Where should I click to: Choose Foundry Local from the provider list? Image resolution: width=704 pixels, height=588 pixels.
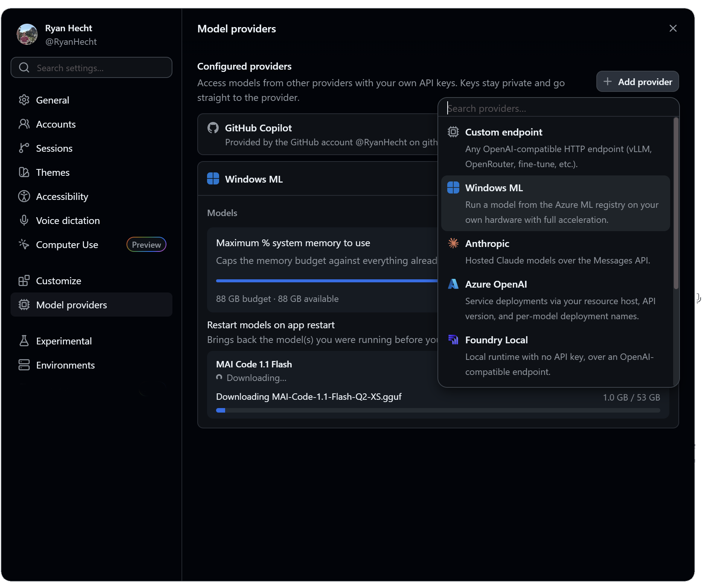coord(556,355)
